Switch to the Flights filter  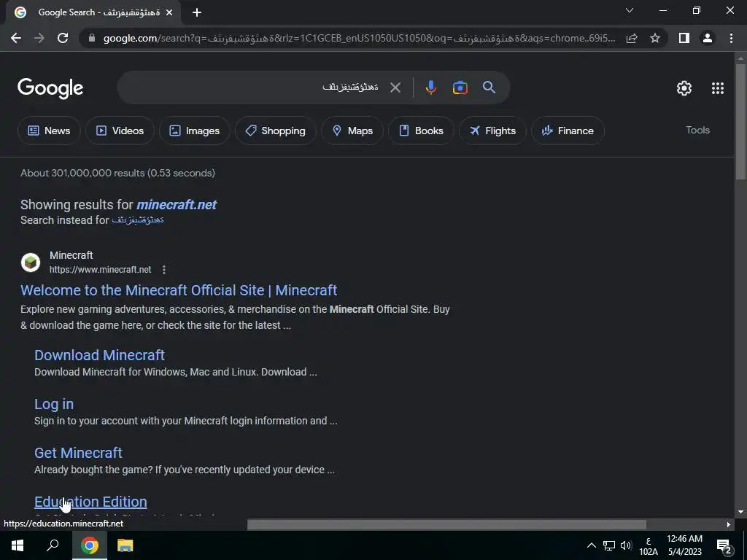click(492, 131)
